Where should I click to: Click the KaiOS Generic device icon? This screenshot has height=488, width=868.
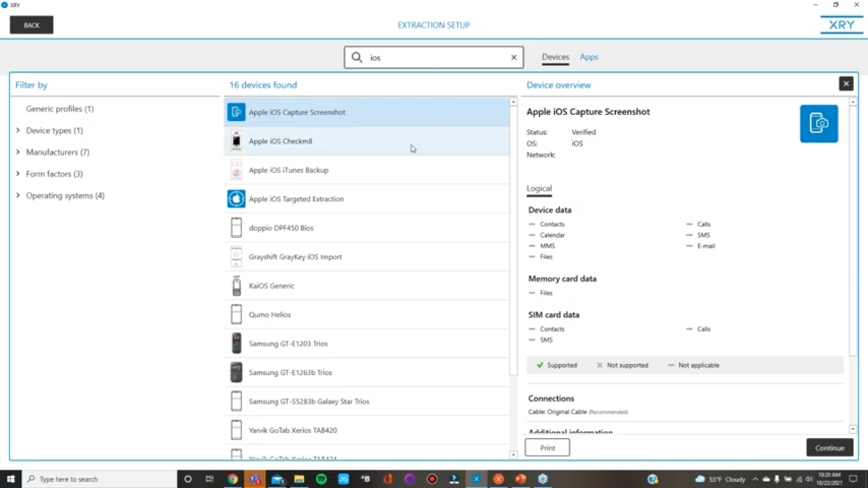236,285
